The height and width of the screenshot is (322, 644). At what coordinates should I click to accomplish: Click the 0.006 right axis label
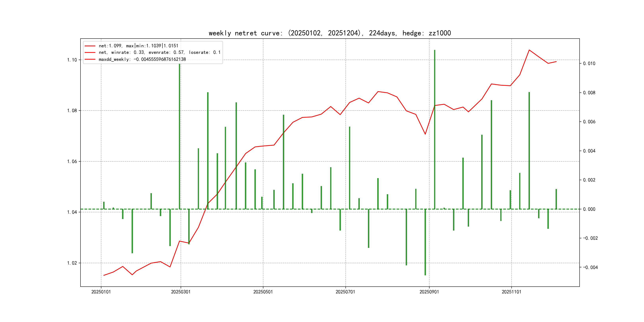click(x=589, y=122)
